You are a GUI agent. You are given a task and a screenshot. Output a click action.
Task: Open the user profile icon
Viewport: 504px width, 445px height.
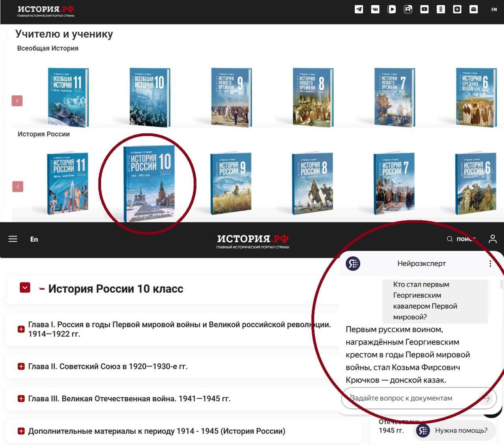pyautogui.click(x=493, y=239)
